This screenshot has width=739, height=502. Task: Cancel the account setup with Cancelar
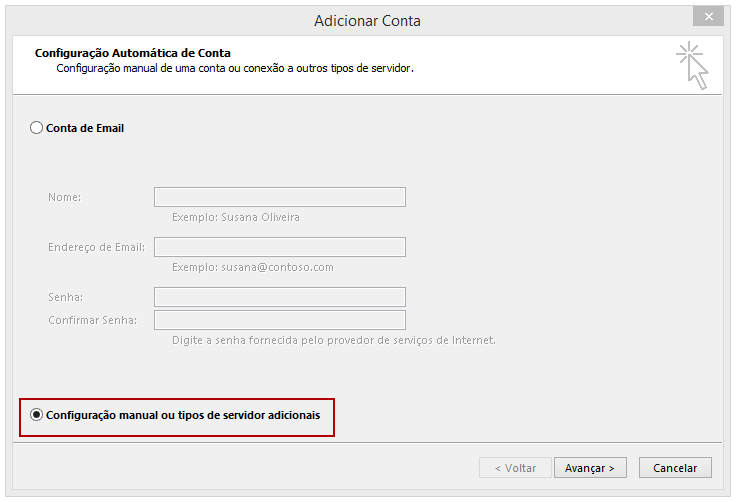675,468
